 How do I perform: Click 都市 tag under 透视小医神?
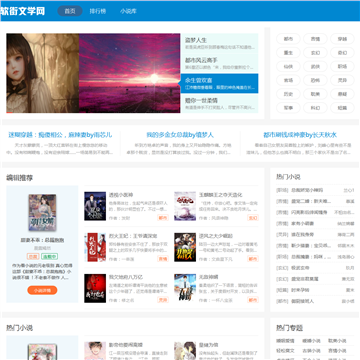[163, 218]
